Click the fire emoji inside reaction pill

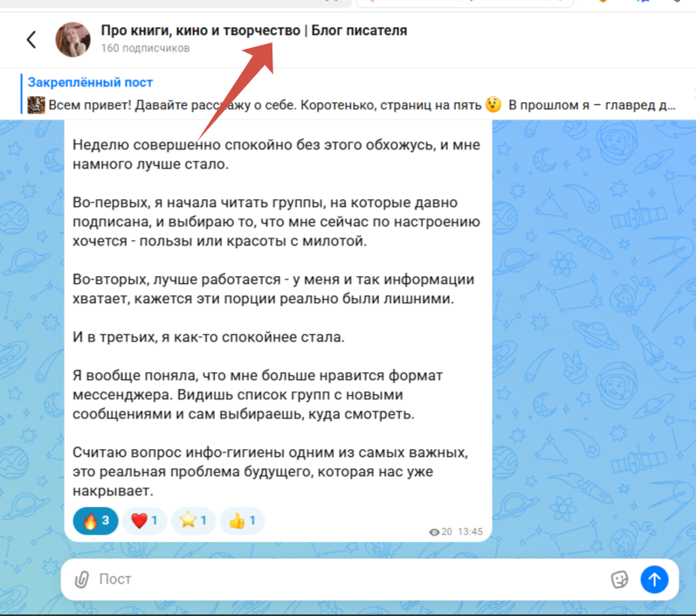[90, 521]
